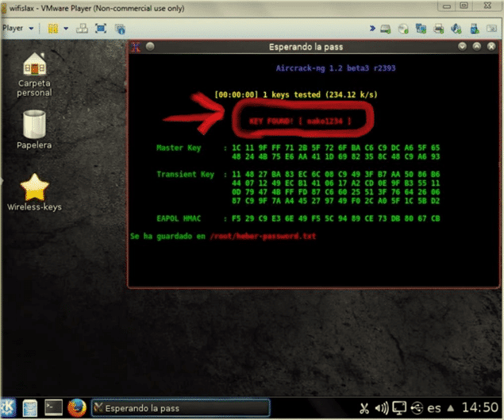504x420 pixels.
Task: Enter VMware full screen mode
Action: point(100,28)
